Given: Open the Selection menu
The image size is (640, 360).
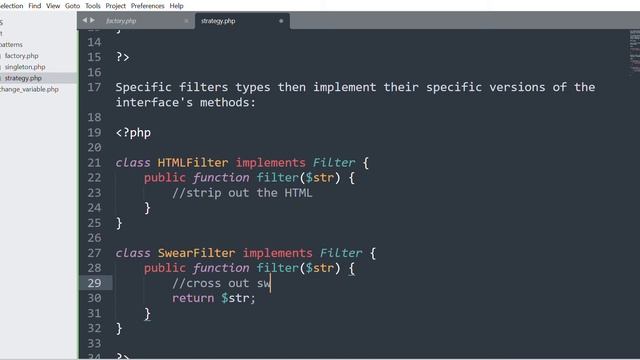Looking at the screenshot, I should [11, 6].
